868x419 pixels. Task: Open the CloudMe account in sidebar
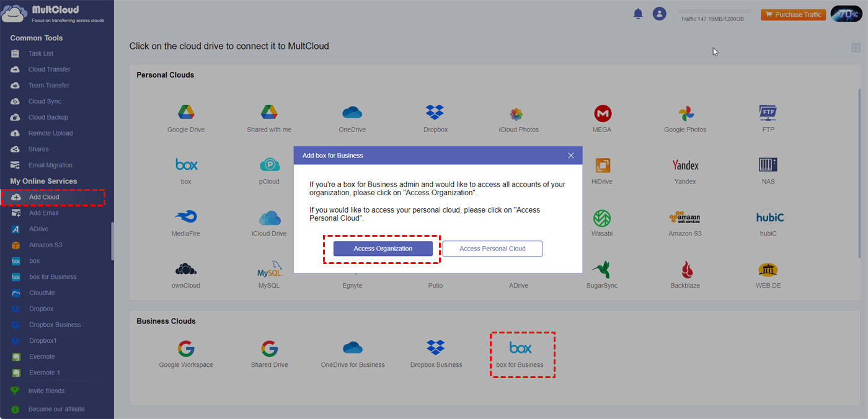(x=42, y=293)
